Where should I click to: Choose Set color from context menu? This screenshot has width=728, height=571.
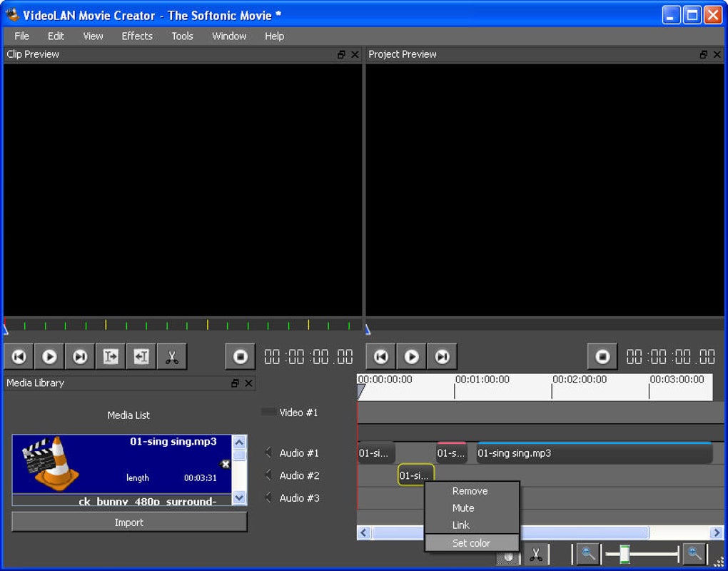click(x=471, y=543)
